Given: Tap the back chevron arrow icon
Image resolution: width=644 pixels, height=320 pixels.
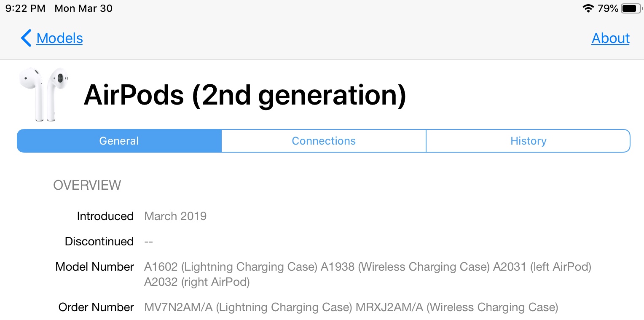Looking at the screenshot, I should [x=26, y=38].
